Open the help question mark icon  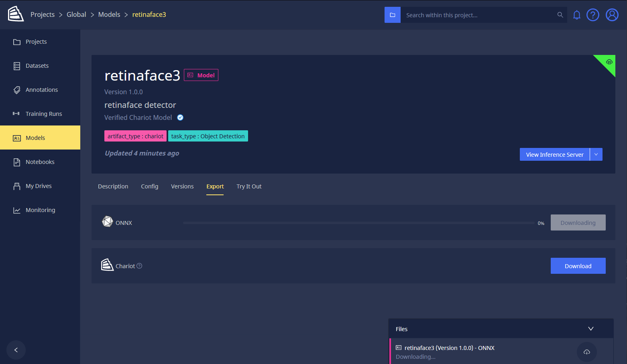tap(593, 15)
